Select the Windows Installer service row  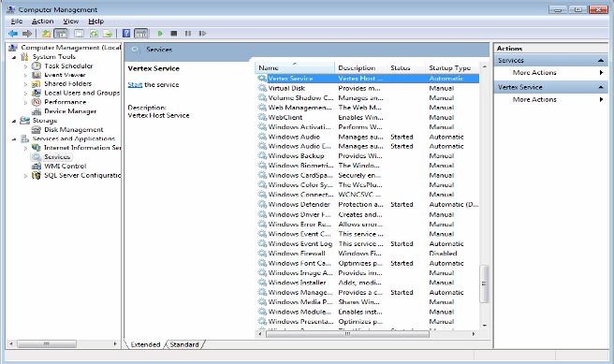pyautogui.click(x=368, y=283)
